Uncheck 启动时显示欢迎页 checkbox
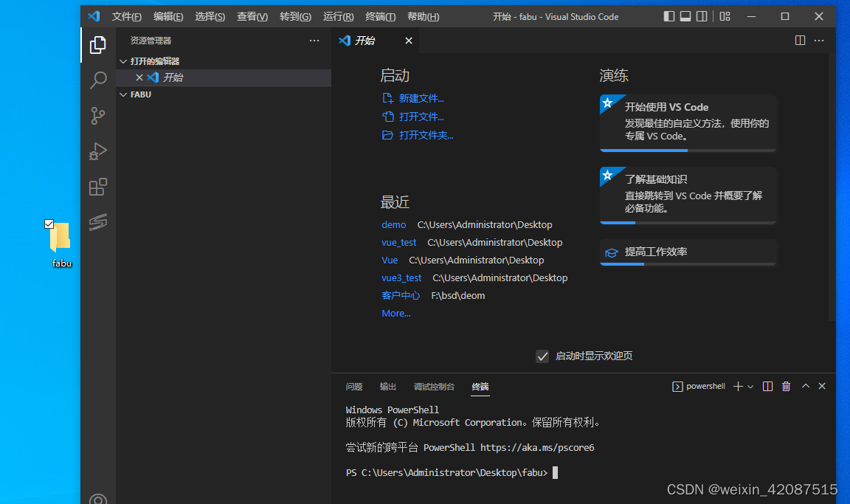Image resolution: width=850 pixels, height=504 pixels. tap(542, 356)
